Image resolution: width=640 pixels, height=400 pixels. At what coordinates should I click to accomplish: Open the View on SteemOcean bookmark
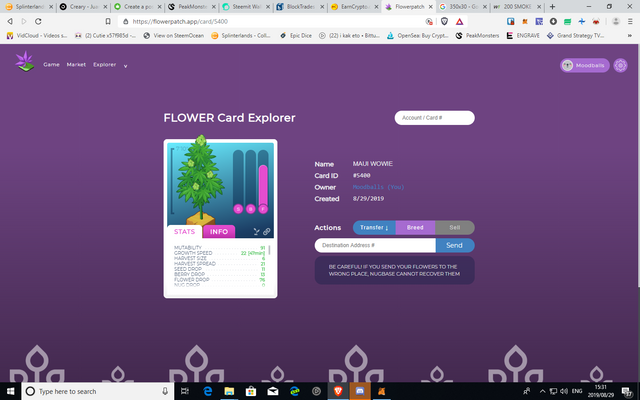pyautogui.click(x=173, y=36)
